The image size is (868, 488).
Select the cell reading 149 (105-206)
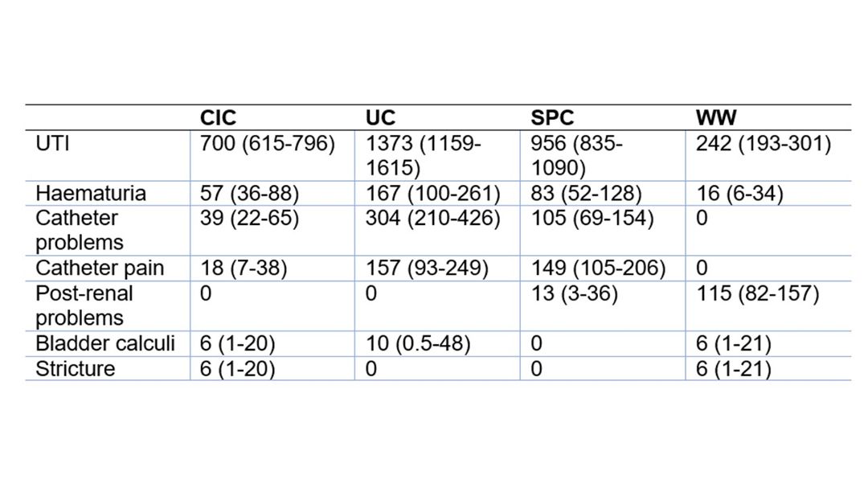click(x=598, y=268)
